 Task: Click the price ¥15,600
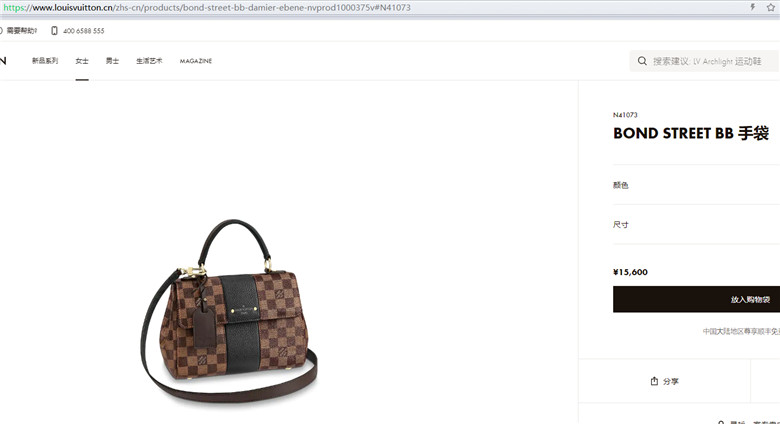pyautogui.click(x=630, y=272)
